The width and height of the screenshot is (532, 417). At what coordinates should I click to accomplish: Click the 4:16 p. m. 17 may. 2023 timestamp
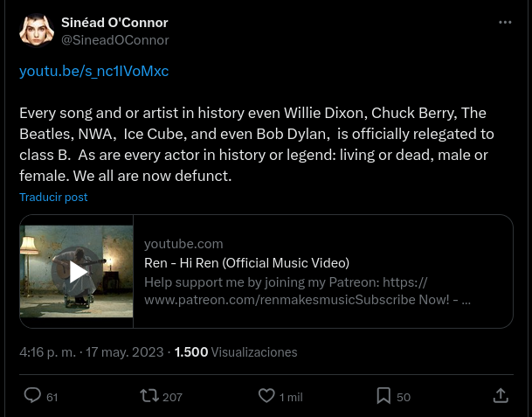(x=92, y=352)
